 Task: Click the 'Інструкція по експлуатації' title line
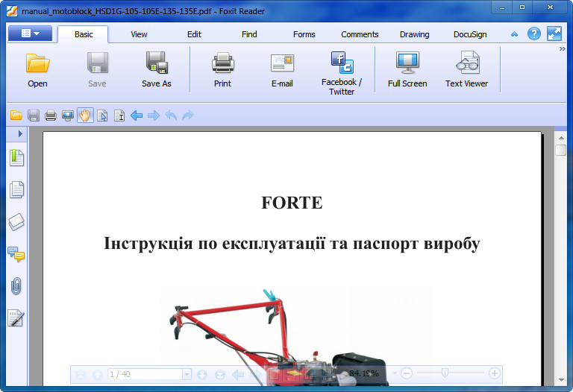292,244
